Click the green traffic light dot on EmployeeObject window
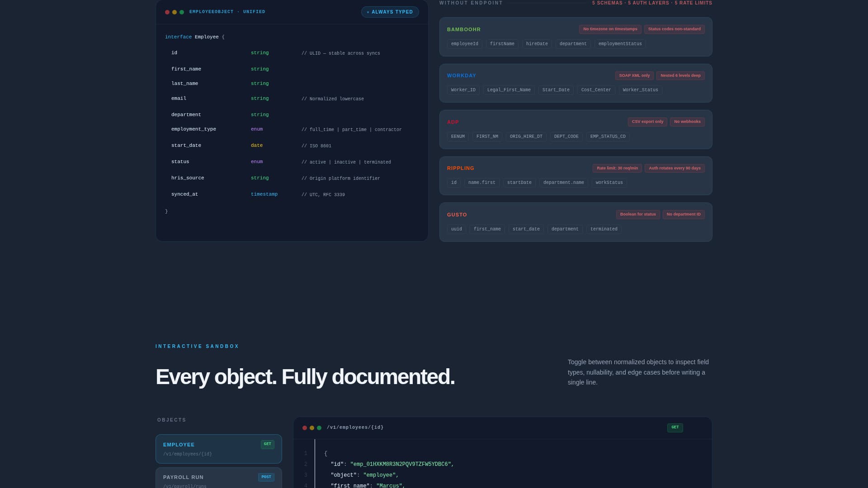This screenshot has height=488, width=868. click(x=180, y=12)
